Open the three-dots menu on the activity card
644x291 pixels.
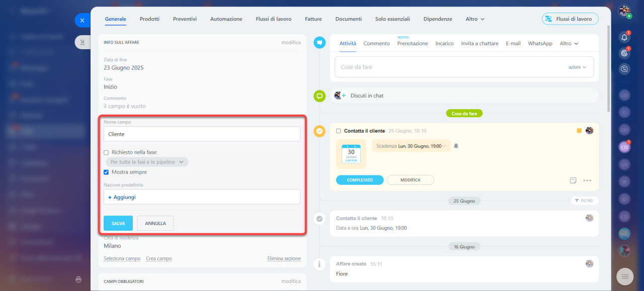(587, 180)
